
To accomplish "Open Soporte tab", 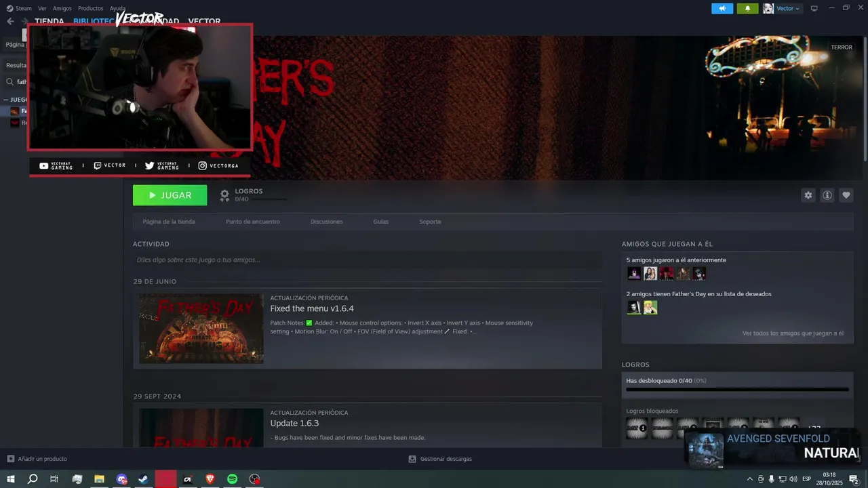I will click(430, 222).
